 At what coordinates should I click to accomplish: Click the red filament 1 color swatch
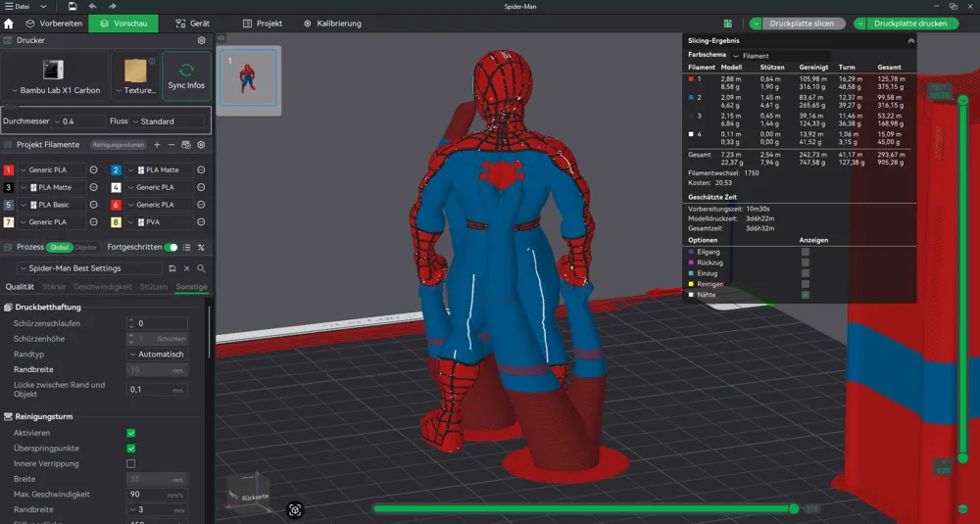click(x=8, y=169)
